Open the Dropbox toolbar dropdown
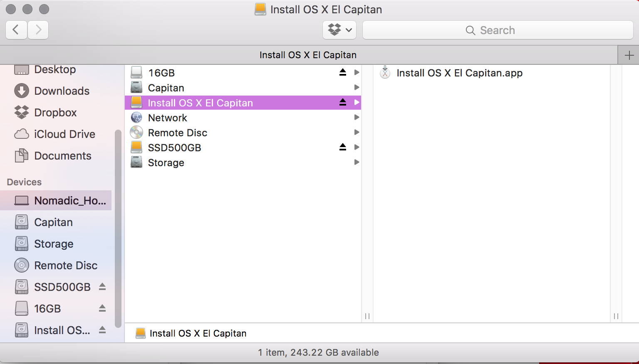Viewport: 639px width, 364px height. point(339,30)
